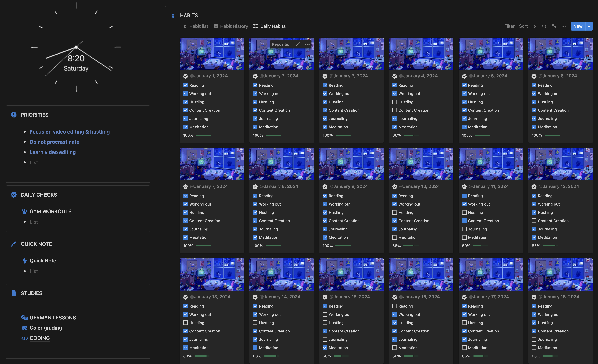Open the three-dot view options menu
The height and width of the screenshot is (364, 598).
tap(563, 26)
